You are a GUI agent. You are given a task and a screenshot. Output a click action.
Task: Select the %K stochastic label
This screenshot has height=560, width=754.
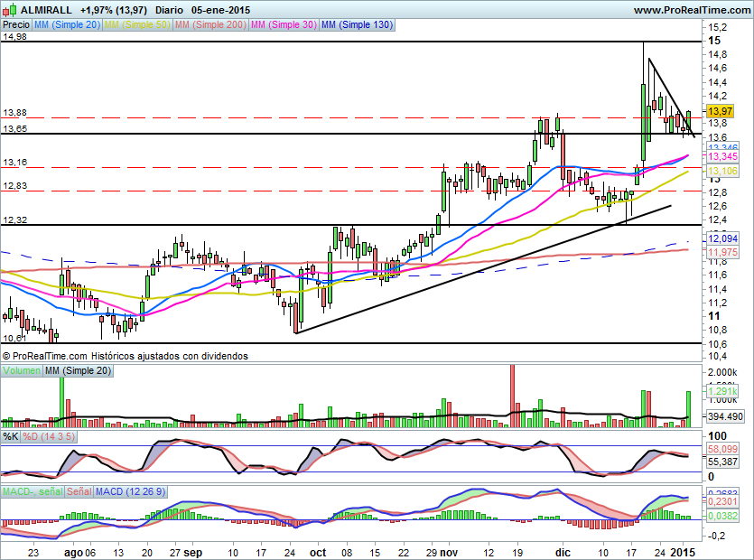tap(11, 436)
